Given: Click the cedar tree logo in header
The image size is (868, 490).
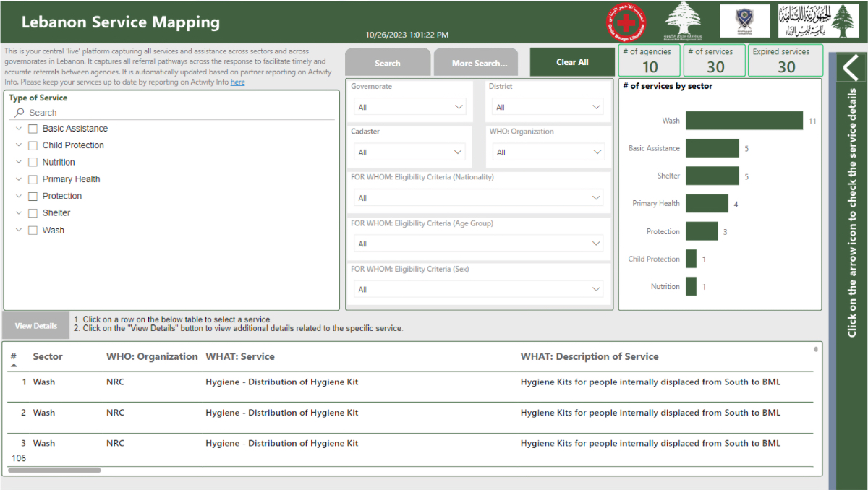Looking at the screenshot, I should [x=682, y=20].
